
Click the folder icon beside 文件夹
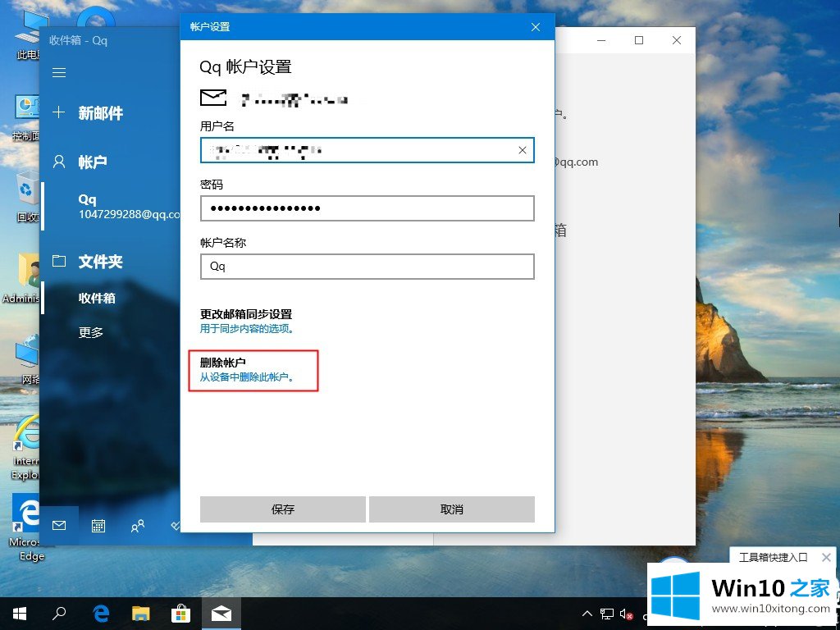[59, 261]
